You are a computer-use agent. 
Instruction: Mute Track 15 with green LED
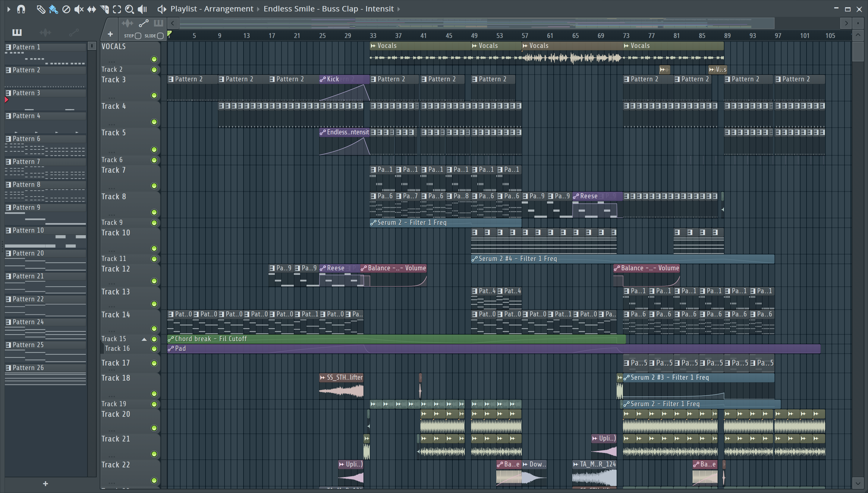154,339
